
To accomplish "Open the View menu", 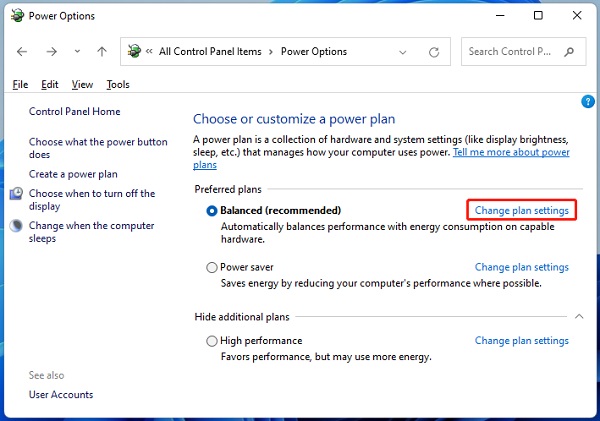I will tap(82, 84).
